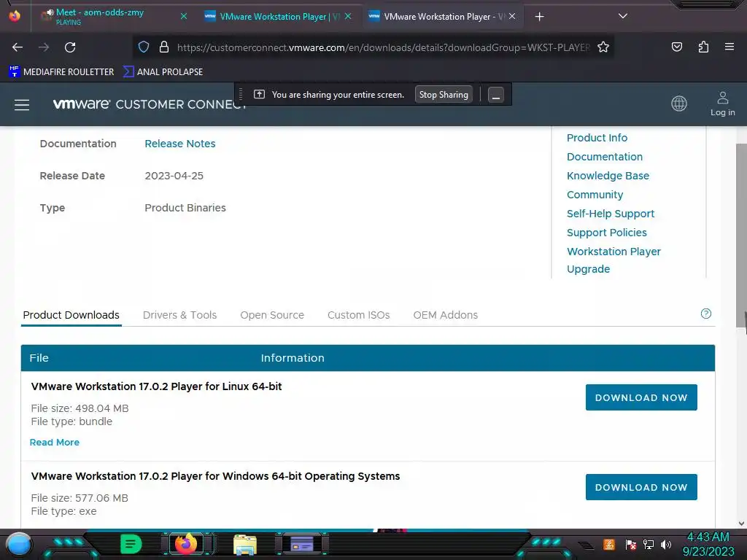Bookmark this page with the star

point(603,47)
